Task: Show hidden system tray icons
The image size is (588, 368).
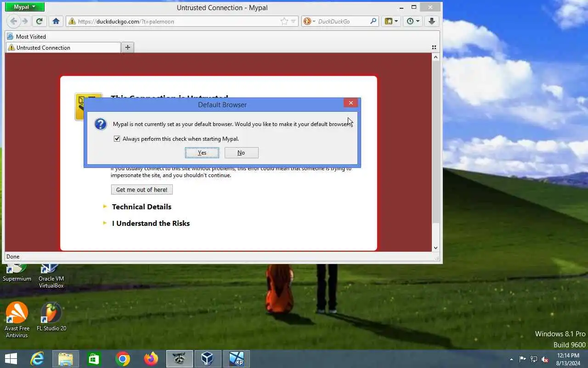Action: pyautogui.click(x=511, y=359)
